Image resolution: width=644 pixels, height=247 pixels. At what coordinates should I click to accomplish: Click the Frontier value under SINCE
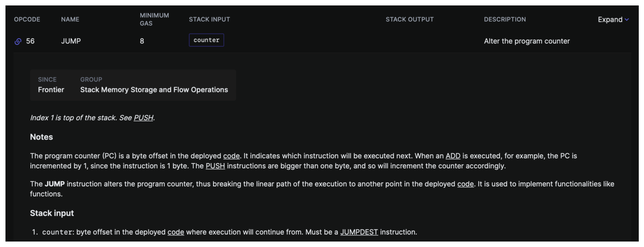(51, 90)
